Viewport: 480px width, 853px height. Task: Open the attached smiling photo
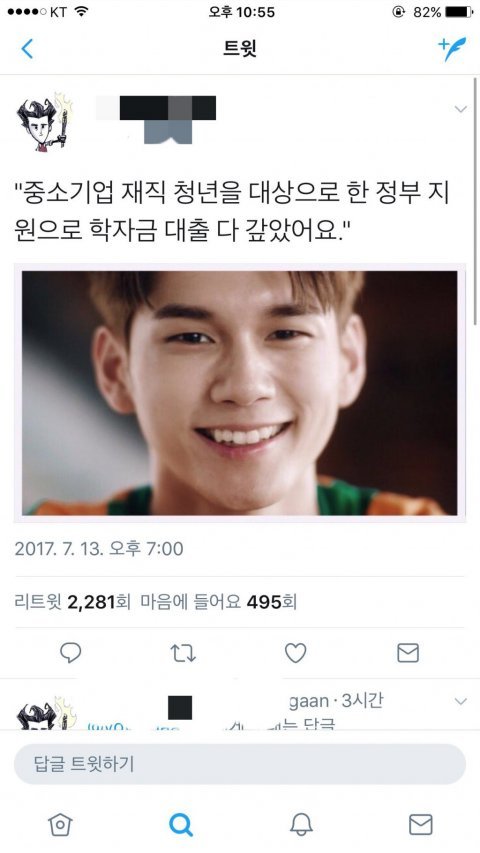239,393
